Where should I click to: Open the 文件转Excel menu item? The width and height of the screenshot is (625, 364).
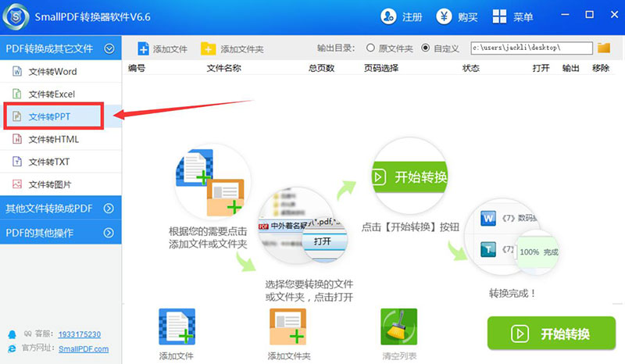pyautogui.click(x=61, y=94)
